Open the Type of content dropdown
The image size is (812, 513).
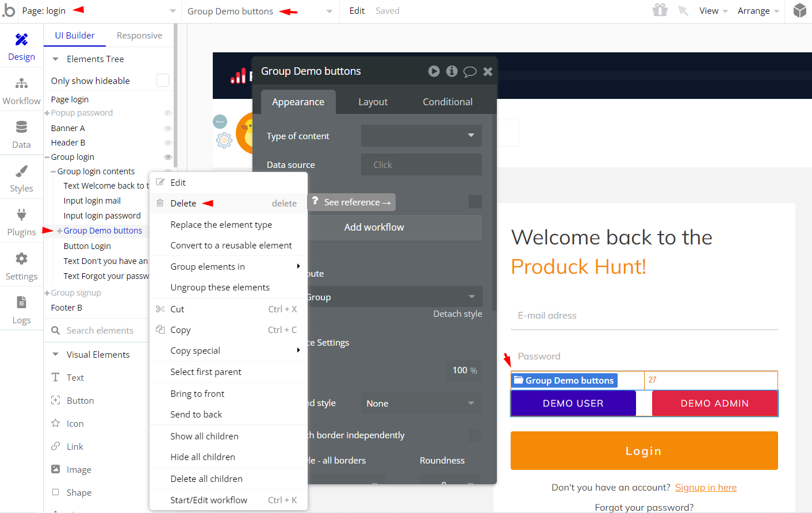422,136
